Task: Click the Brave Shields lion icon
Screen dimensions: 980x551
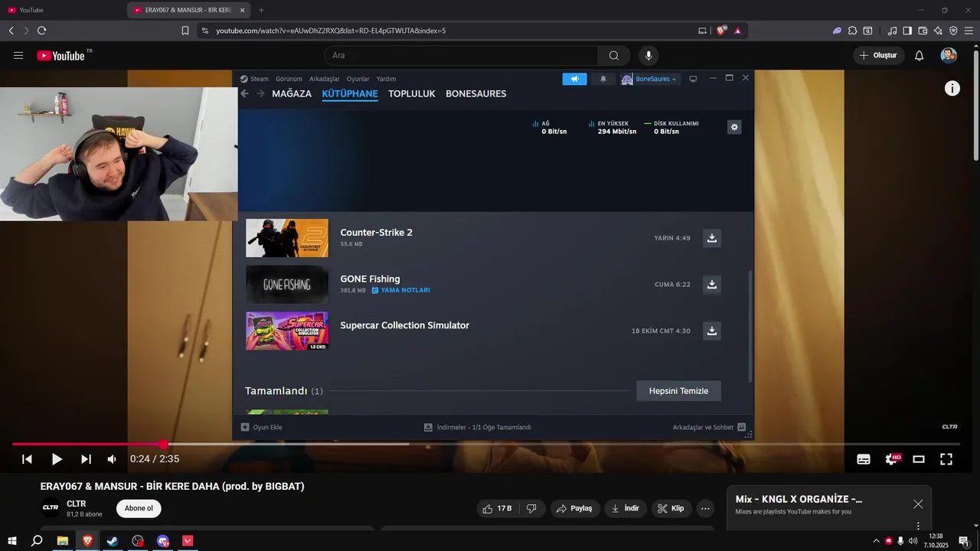Action: pos(721,31)
